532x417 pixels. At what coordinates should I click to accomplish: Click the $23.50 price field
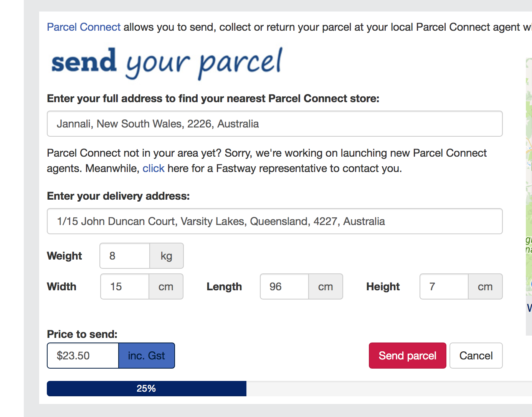click(83, 356)
